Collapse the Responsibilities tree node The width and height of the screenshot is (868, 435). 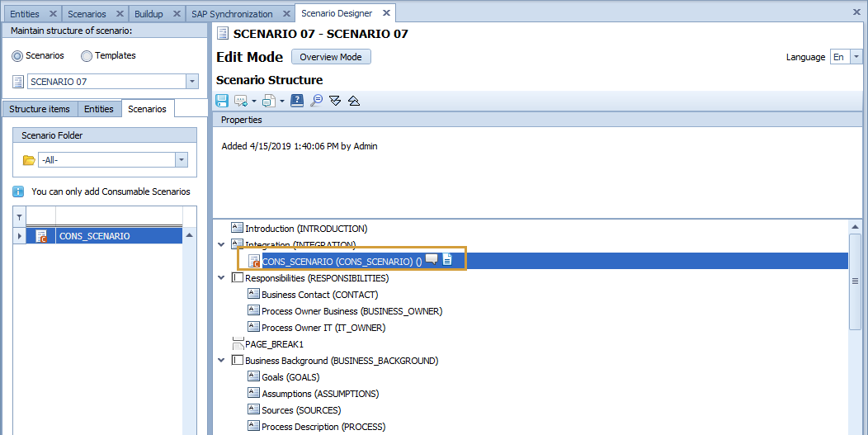(x=221, y=278)
